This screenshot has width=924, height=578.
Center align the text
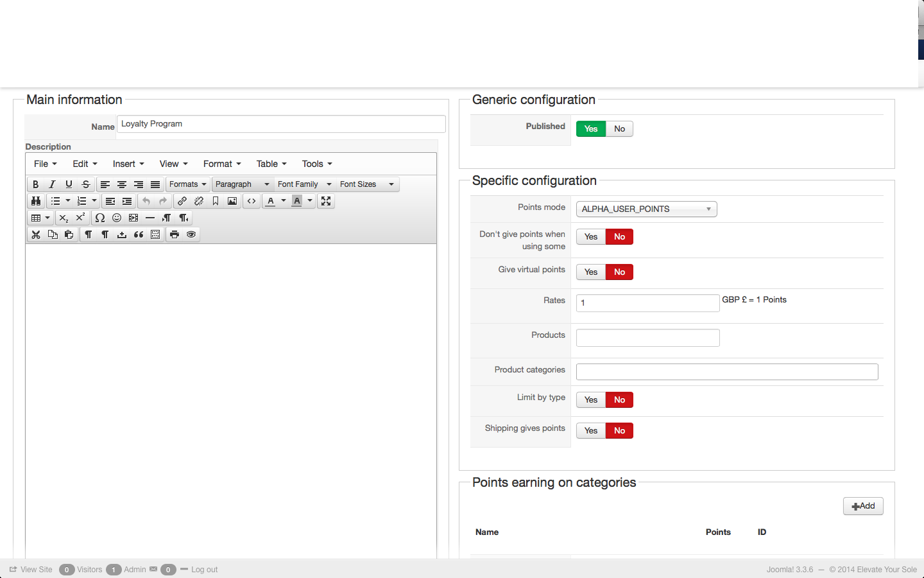click(122, 184)
